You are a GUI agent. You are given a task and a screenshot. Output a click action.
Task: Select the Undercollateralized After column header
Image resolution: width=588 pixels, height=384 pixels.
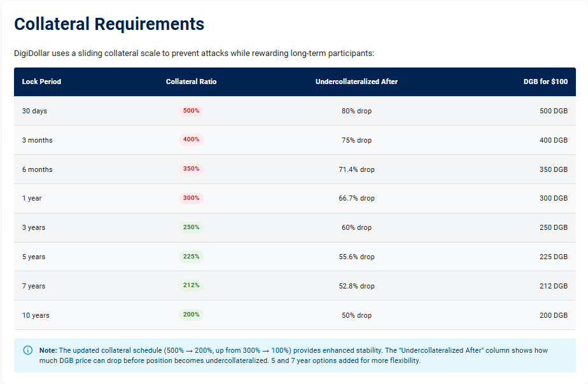click(356, 82)
